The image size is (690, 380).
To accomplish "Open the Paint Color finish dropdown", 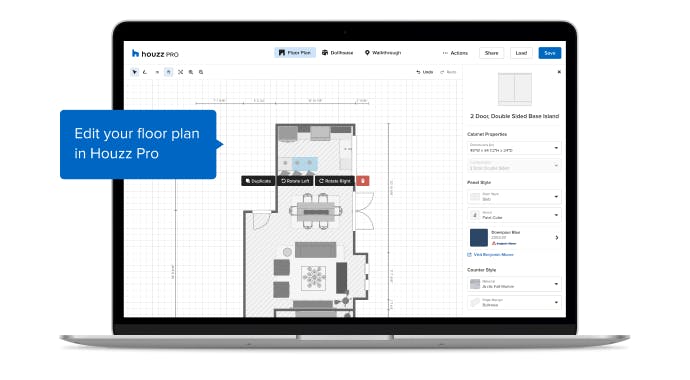I will click(514, 215).
